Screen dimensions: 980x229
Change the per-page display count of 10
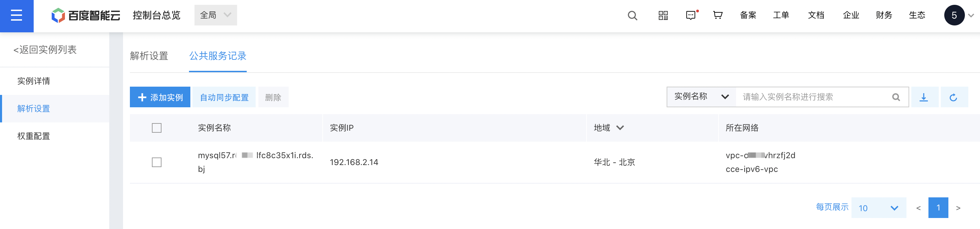(x=879, y=208)
